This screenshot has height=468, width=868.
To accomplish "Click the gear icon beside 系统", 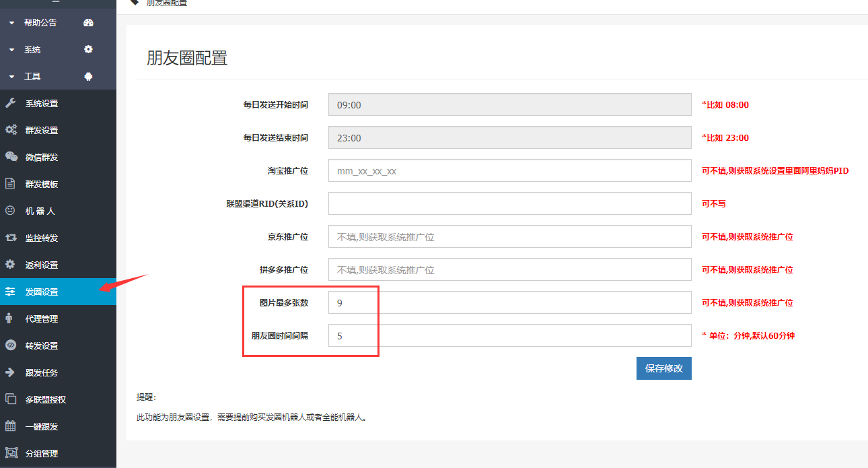I will pos(88,50).
